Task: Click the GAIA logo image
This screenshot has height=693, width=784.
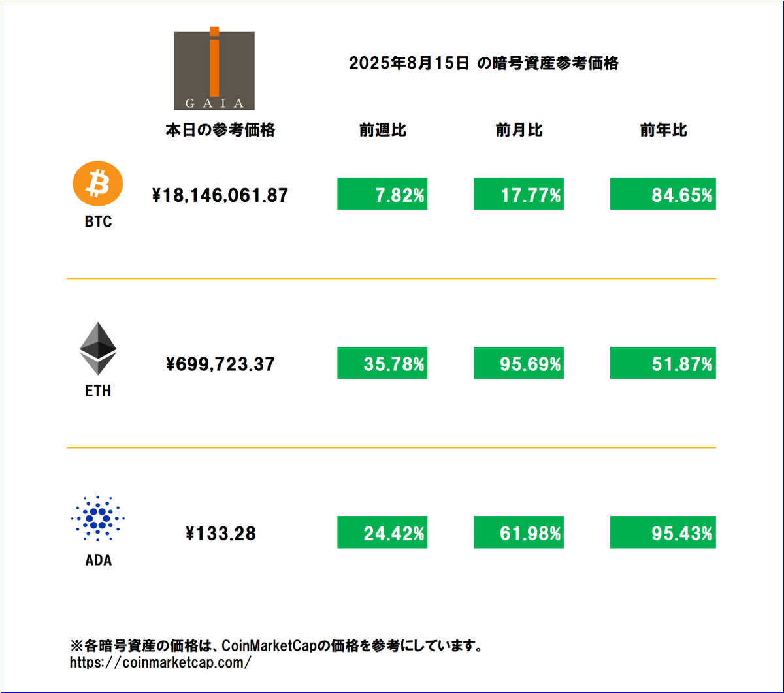Action: [x=215, y=69]
